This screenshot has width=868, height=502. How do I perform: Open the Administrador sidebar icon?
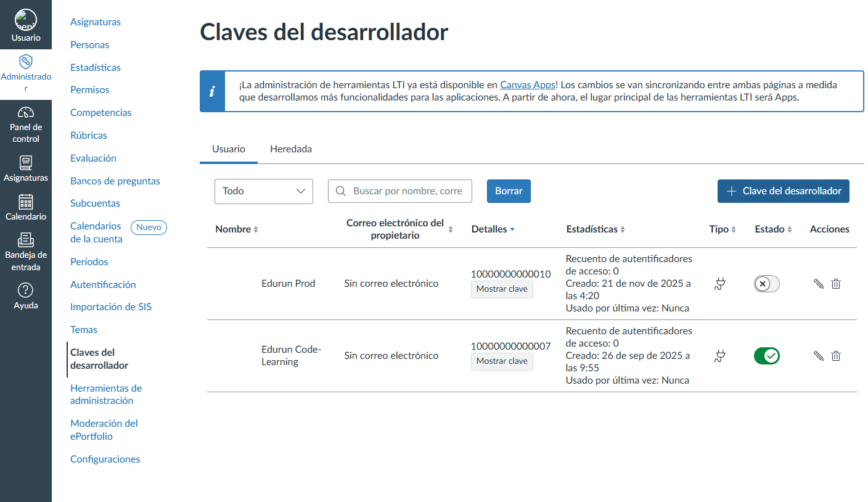[26, 70]
